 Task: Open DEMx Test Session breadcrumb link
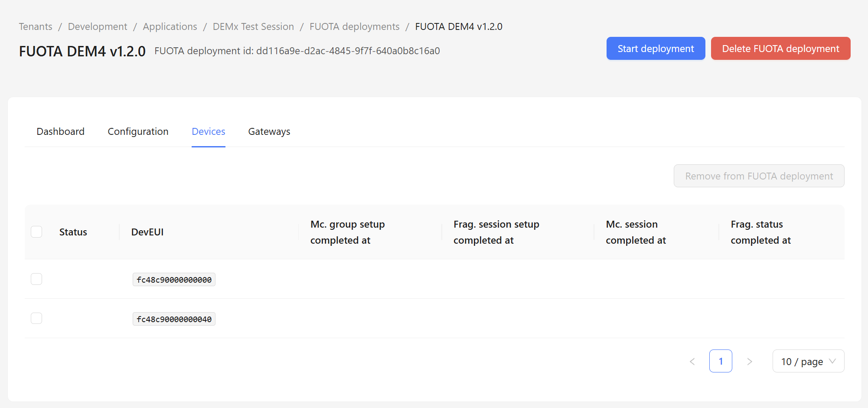point(253,26)
